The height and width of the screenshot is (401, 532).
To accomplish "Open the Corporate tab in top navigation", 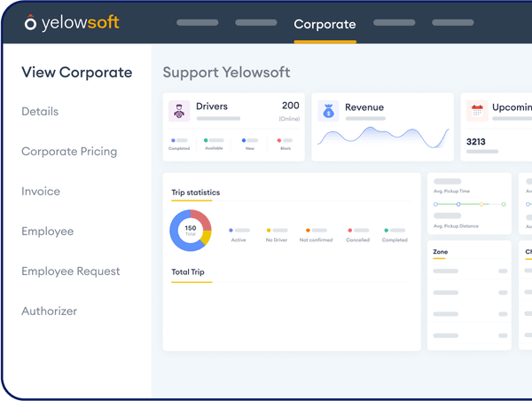I will [325, 25].
